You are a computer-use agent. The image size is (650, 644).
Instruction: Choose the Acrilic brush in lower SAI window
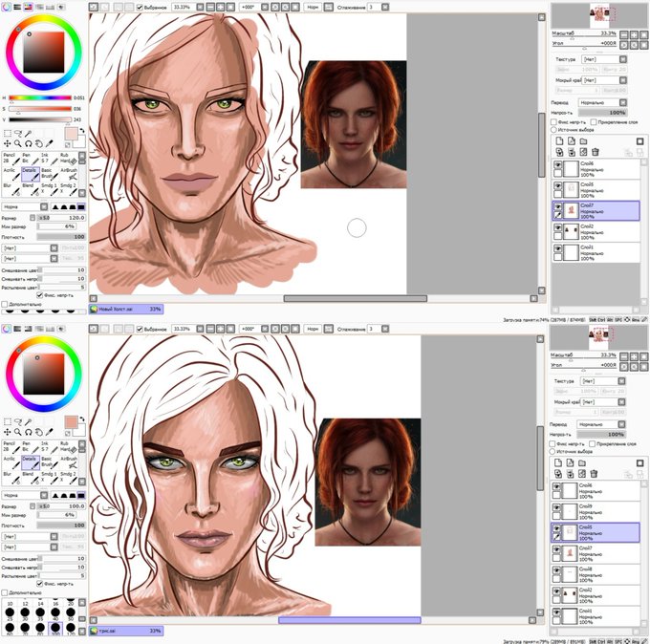(11, 462)
